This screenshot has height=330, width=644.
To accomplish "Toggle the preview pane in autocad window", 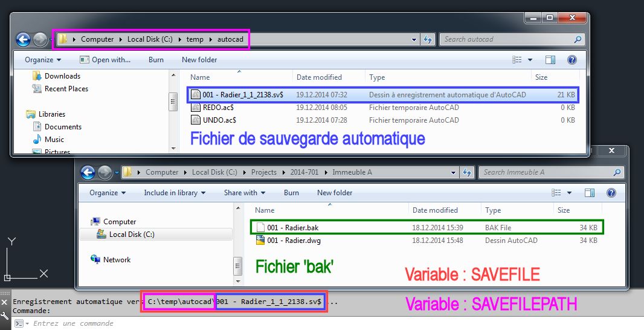I will pyautogui.click(x=550, y=60).
